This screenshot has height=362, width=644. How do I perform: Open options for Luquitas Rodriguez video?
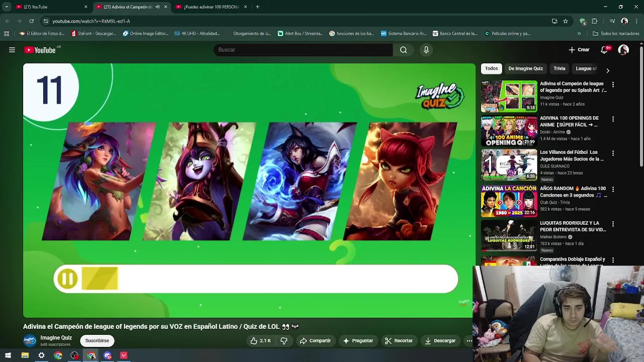[x=613, y=224]
